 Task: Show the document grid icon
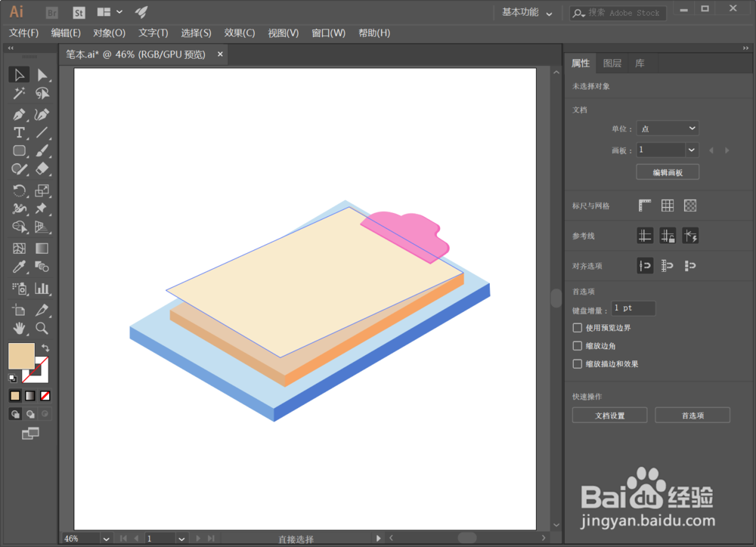[668, 206]
